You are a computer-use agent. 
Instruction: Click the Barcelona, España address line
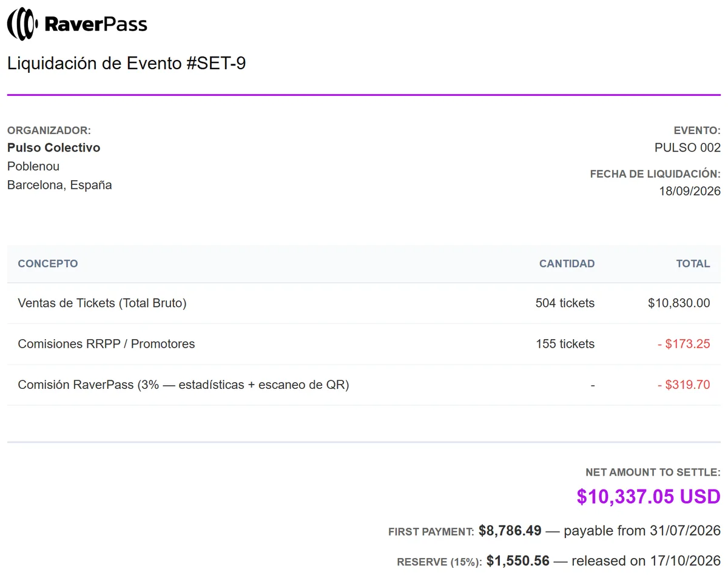coord(59,185)
